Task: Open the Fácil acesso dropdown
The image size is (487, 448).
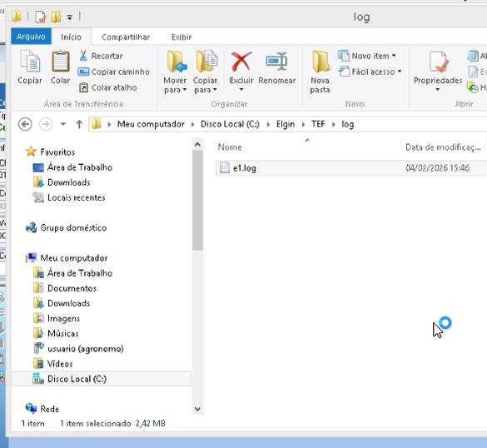Action: point(370,72)
